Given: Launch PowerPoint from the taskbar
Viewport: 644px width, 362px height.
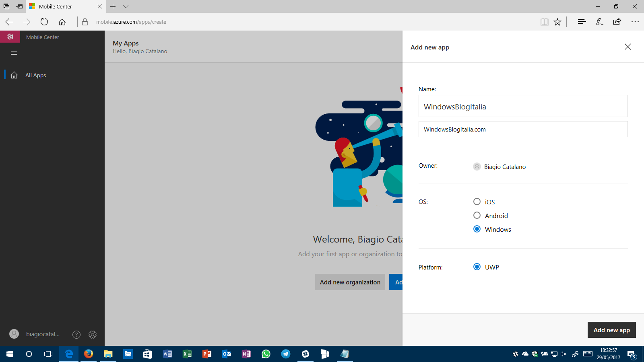Looking at the screenshot, I should pyautogui.click(x=207, y=354).
